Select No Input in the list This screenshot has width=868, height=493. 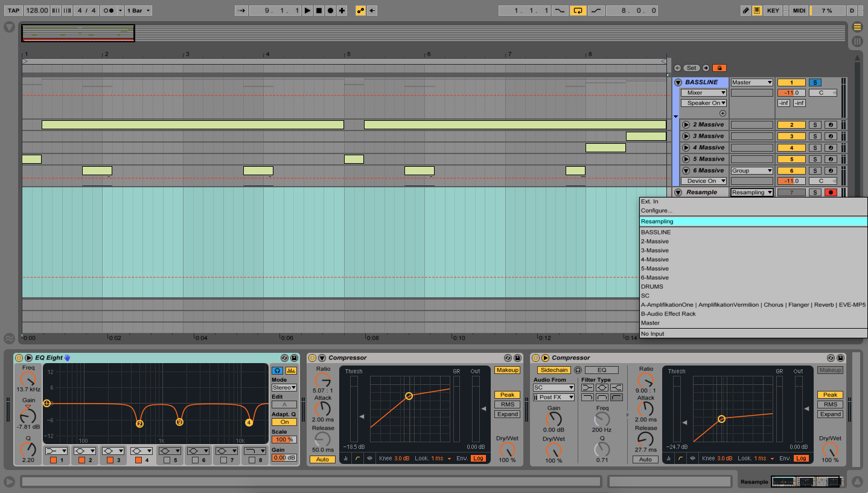point(753,333)
